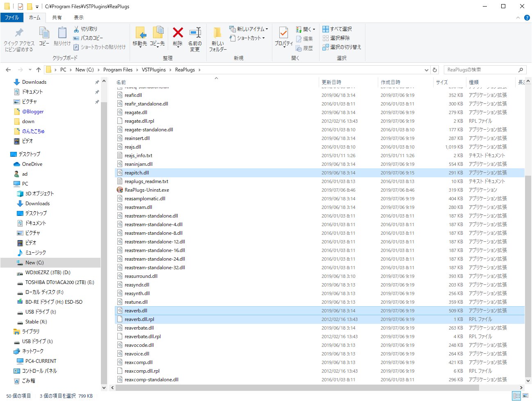Viewport: 532px width, 401px height.
Task: Click the Back navigation arrow
Action: [8, 70]
